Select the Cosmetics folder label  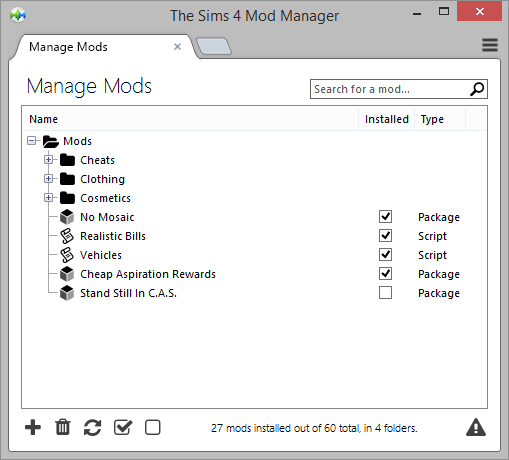point(105,198)
